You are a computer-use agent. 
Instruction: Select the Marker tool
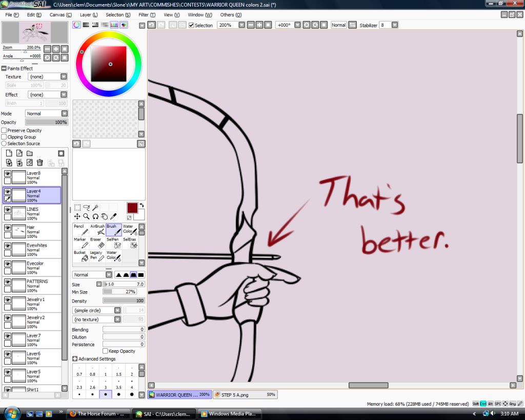click(x=80, y=243)
